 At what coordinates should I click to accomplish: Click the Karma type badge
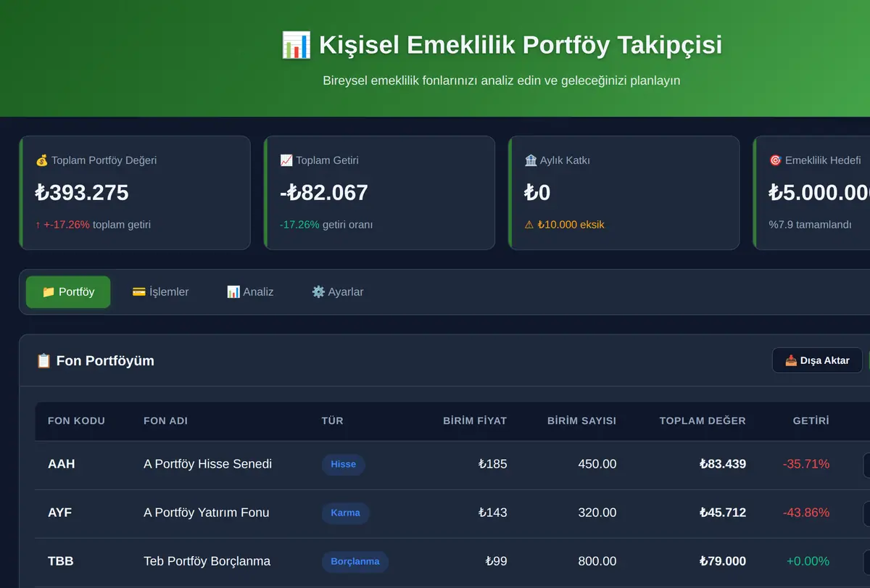346,513
